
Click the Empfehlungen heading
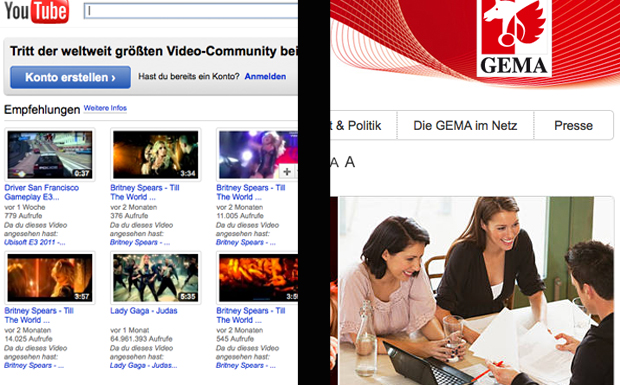coord(42,109)
